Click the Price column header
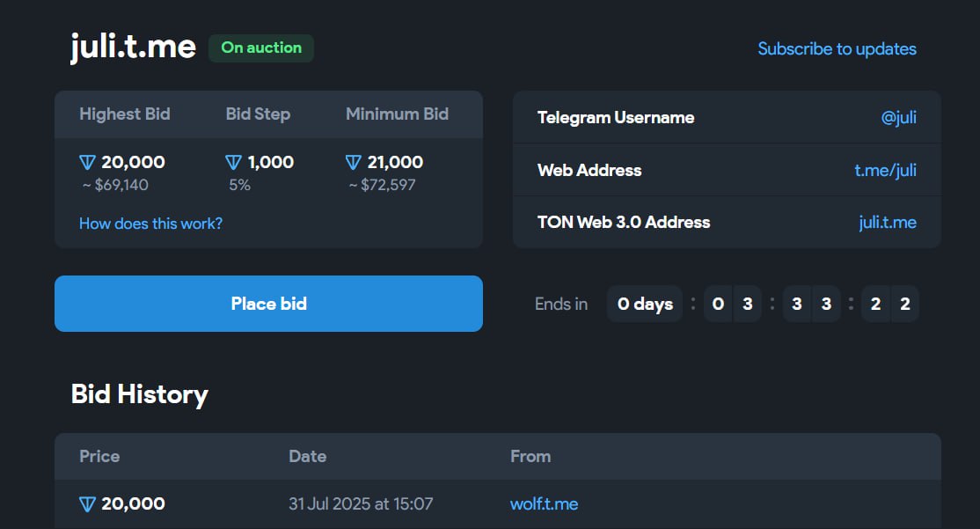This screenshot has height=529, width=980. [x=99, y=457]
